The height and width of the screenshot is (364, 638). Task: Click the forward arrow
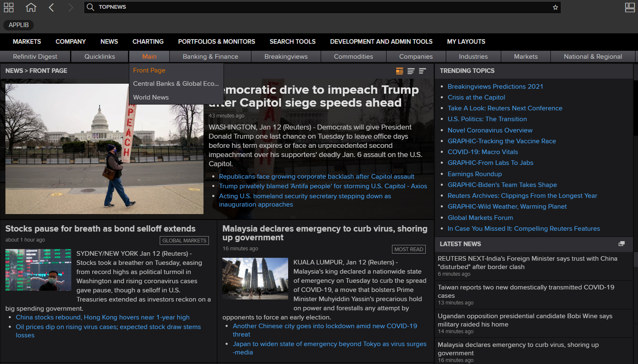coord(70,7)
